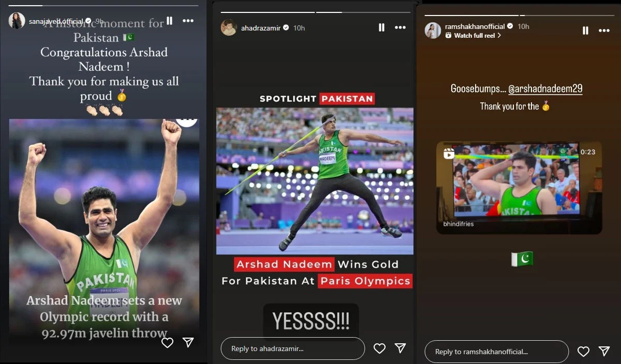This screenshot has height=364, width=621.
Task: Click Reply to ramshakhanofficial input field
Action: click(x=497, y=352)
